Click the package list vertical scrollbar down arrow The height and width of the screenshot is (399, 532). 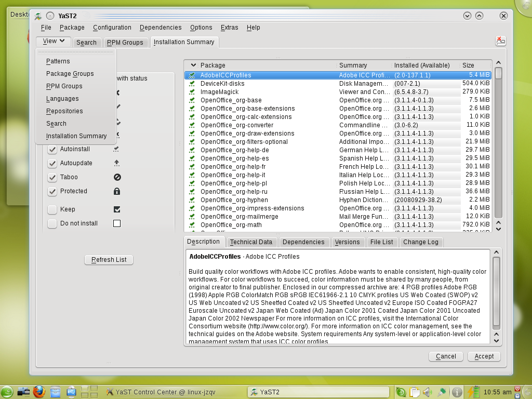[498, 229]
